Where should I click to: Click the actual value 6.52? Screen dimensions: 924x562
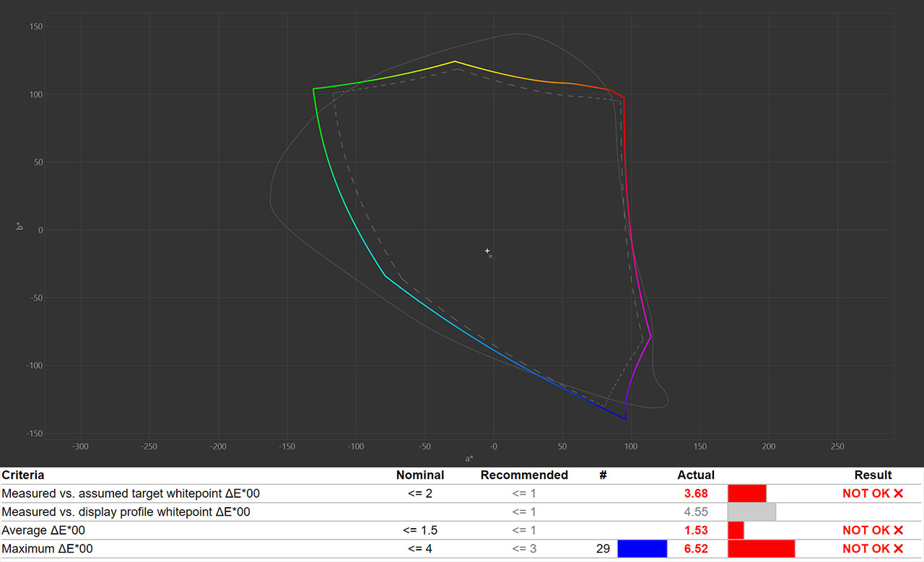coord(696,549)
